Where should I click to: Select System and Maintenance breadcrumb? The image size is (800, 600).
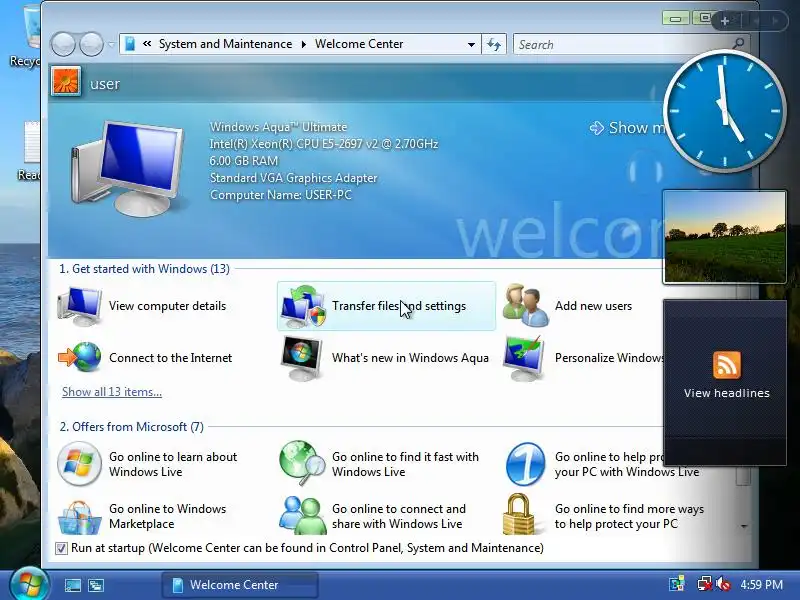[225, 44]
